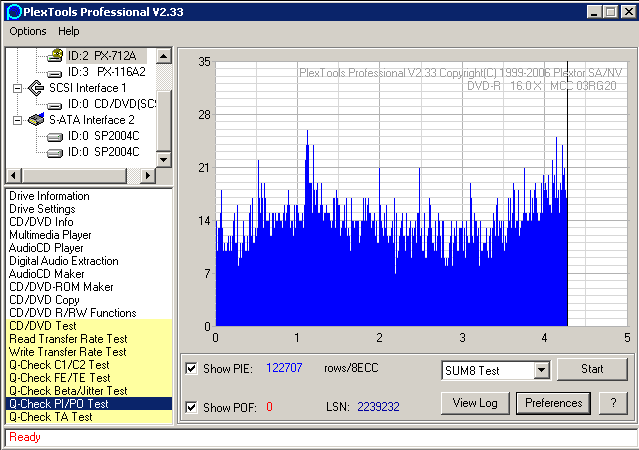Click the Start button
This screenshot has height=450, width=639.
click(x=592, y=369)
